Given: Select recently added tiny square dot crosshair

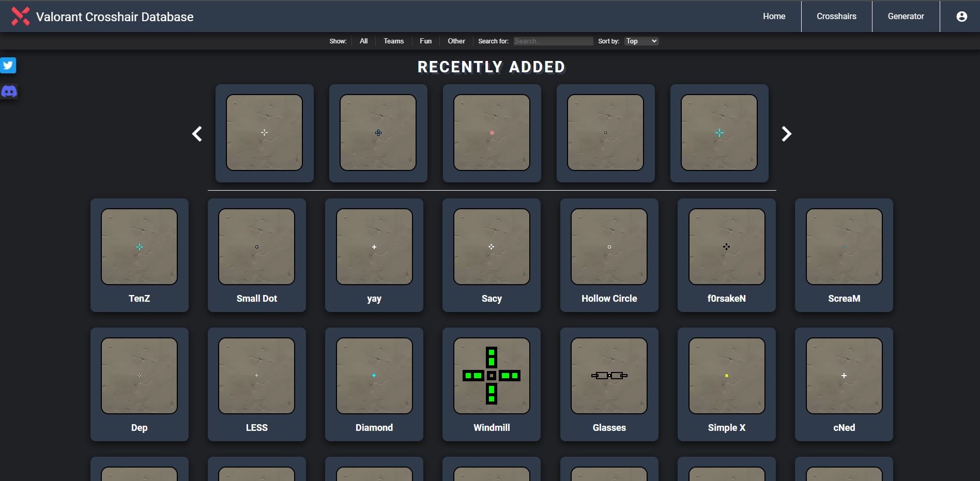Looking at the screenshot, I should tap(606, 133).
